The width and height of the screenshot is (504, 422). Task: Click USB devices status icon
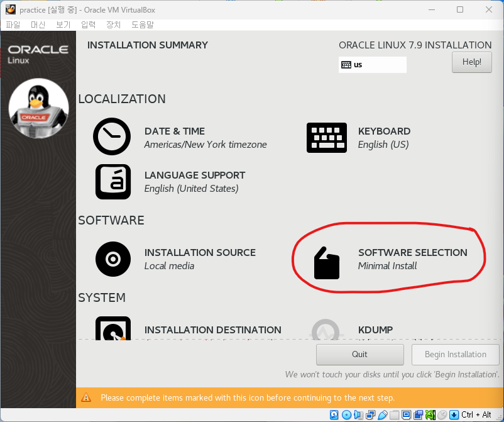coord(383,414)
